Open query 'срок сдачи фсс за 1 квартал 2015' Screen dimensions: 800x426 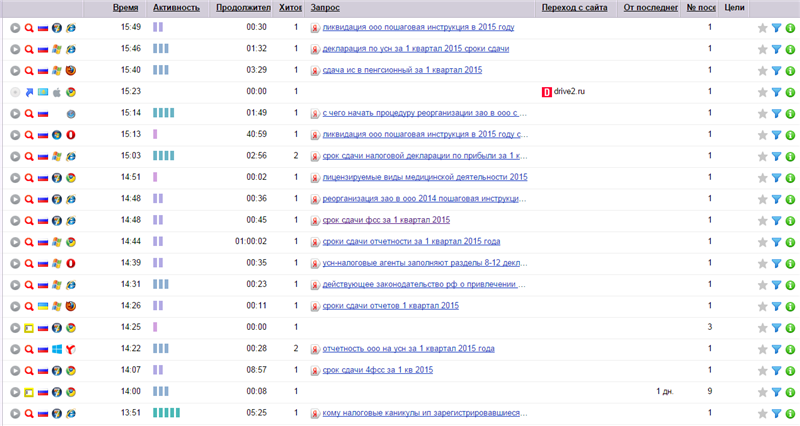pos(386,220)
